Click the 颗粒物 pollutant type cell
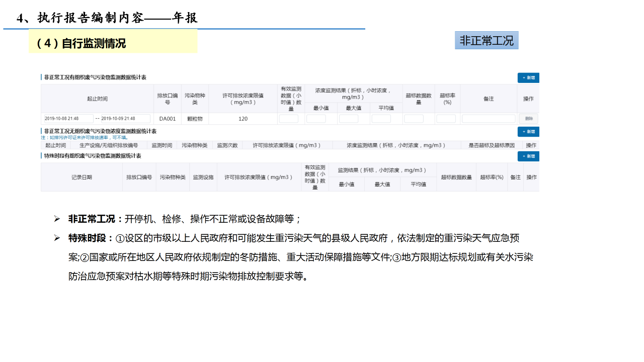This screenshot has height=362, width=644. 195,119
